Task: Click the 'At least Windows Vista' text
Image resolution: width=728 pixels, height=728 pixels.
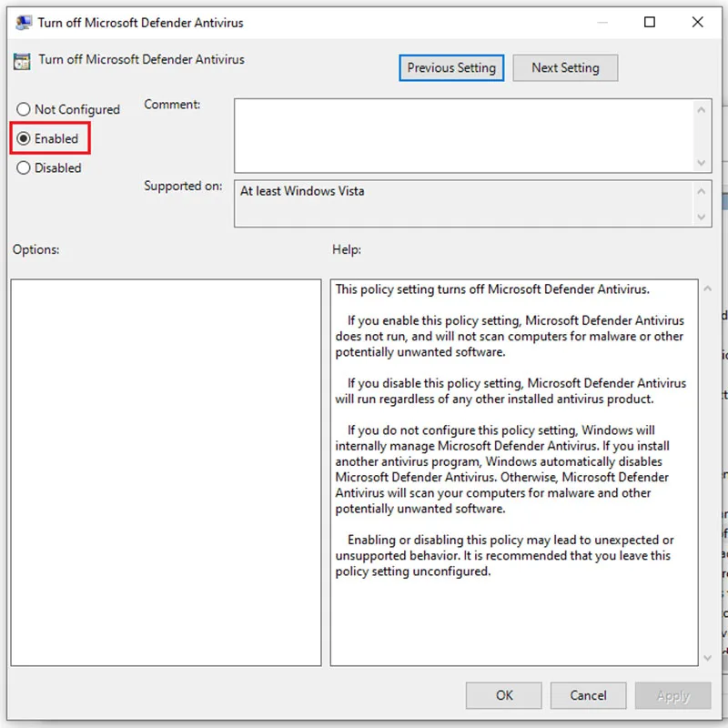Action: tap(302, 191)
